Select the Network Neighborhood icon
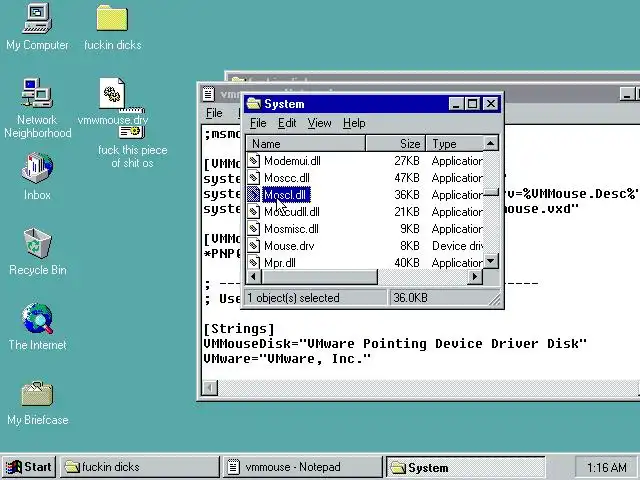Viewport: 640px width, 480px height. click(37, 93)
